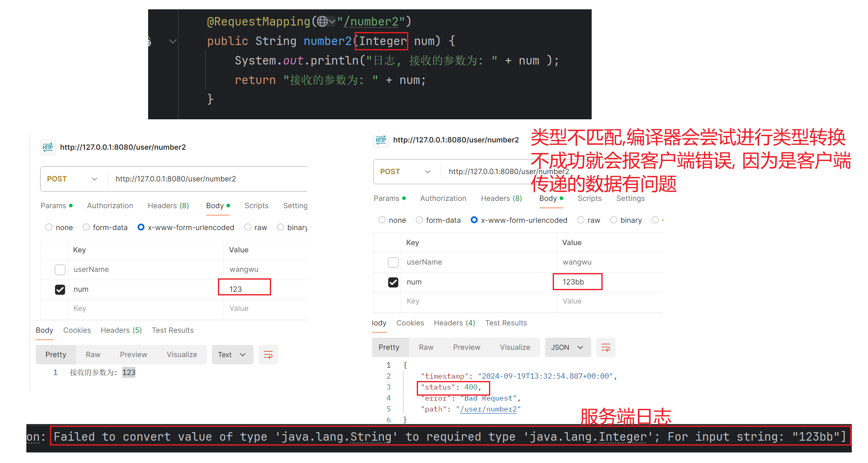The width and height of the screenshot is (868, 463).
Task: Switch to Pretty view in right response
Action: [x=389, y=347]
